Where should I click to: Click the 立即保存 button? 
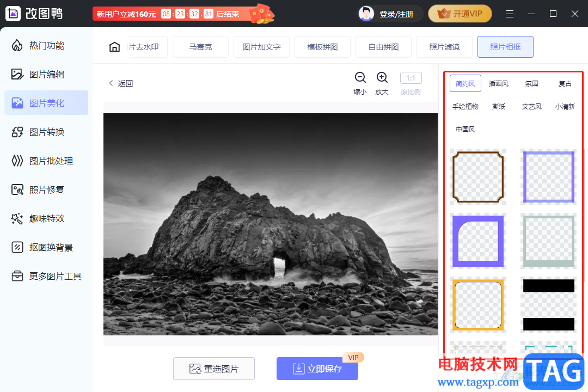[317, 369]
